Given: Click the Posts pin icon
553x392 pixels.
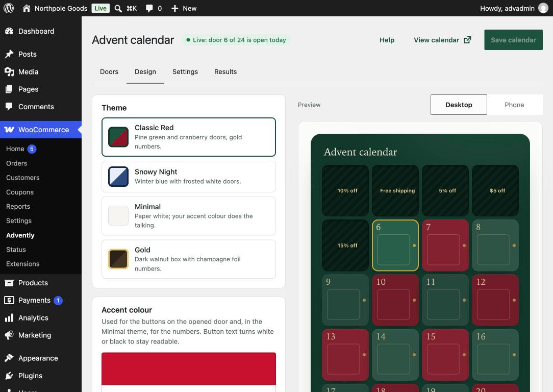Looking at the screenshot, I should [9, 54].
